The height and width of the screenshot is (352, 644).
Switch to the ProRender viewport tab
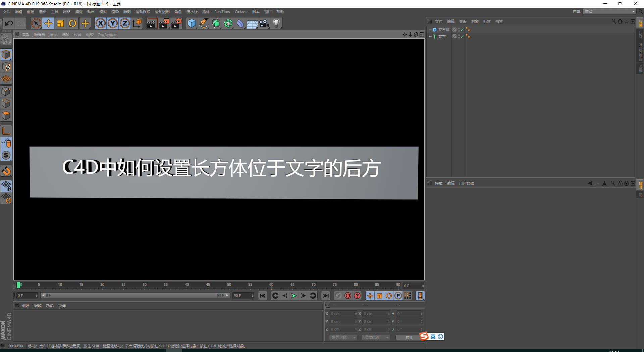click(x=107, y=34)
